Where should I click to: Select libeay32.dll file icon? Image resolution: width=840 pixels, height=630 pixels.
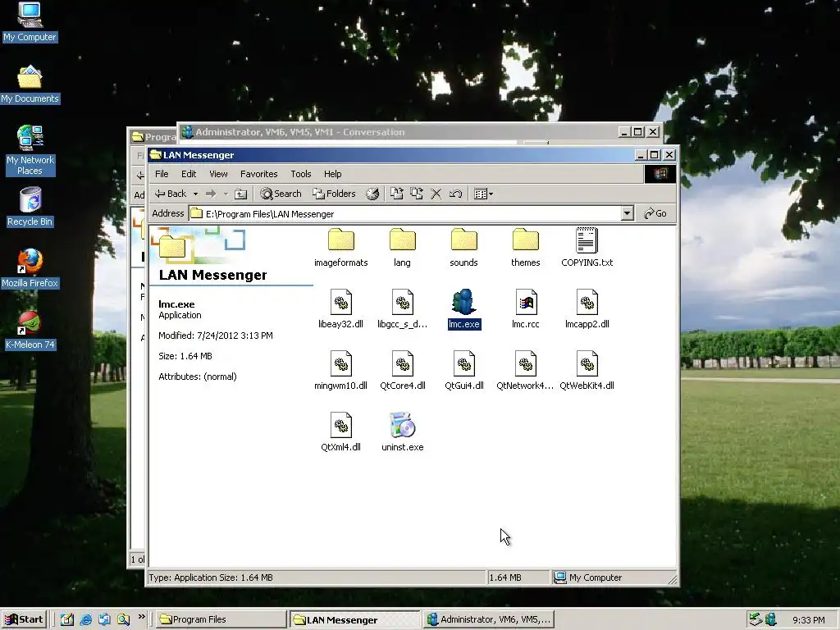340,302
